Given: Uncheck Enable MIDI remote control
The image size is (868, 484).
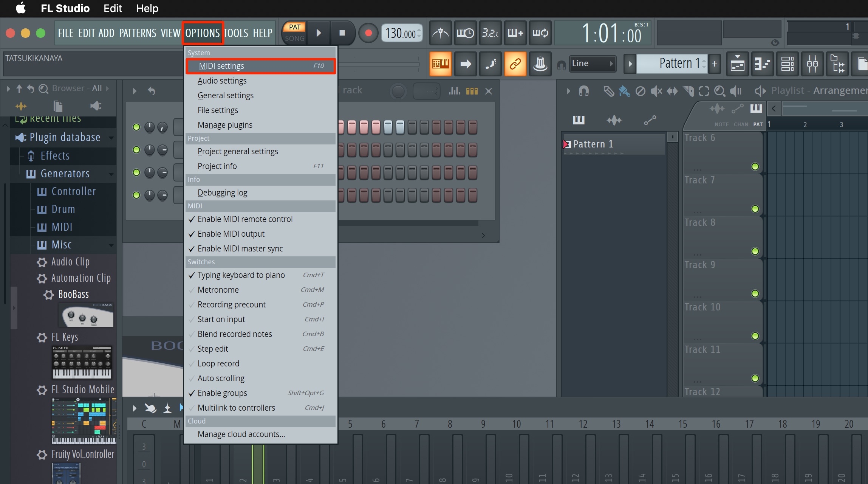Looking at the screenshot, I should pos(260,219).
